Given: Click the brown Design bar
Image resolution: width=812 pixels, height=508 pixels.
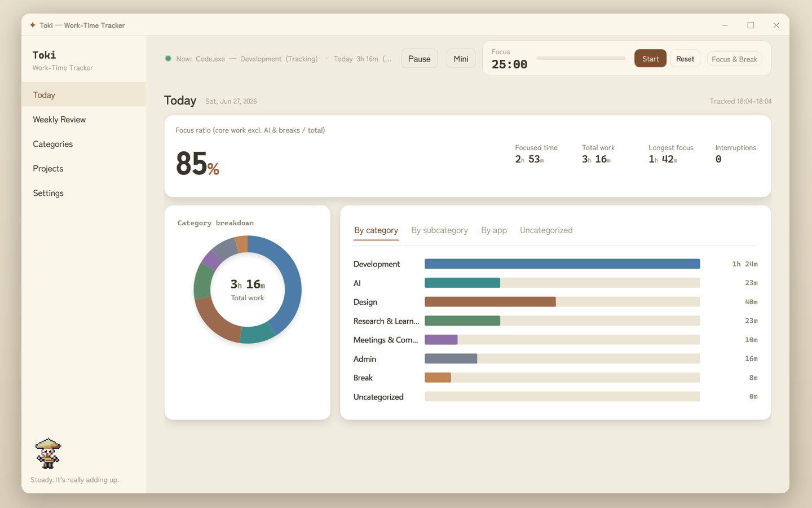Looking at the screenshot, I should [490, 302].
